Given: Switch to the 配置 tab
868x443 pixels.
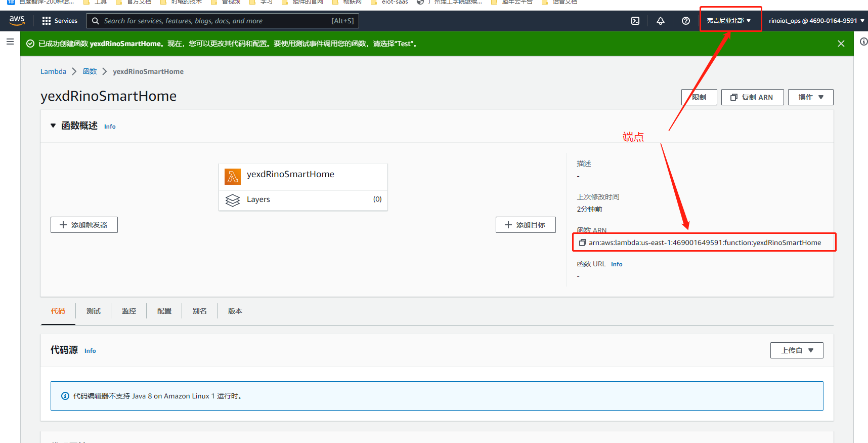Looking at the screenshot, I should click(164, 311).
